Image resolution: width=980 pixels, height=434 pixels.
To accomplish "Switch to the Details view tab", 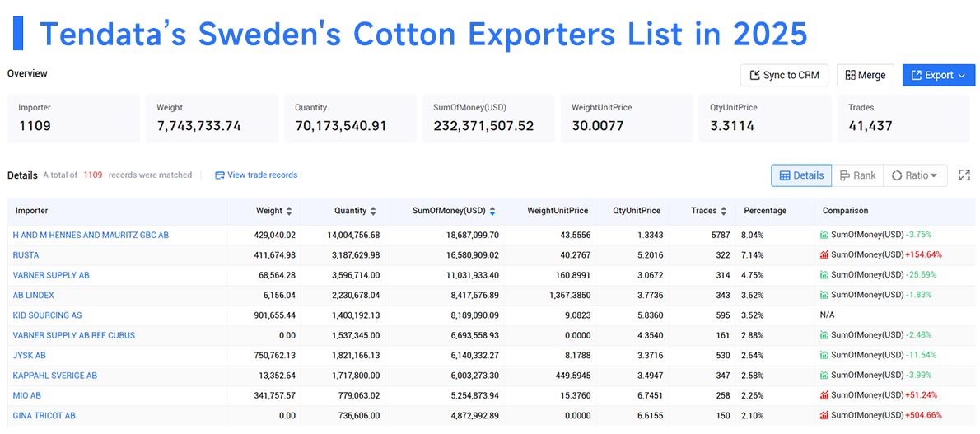I will [801, 175].
